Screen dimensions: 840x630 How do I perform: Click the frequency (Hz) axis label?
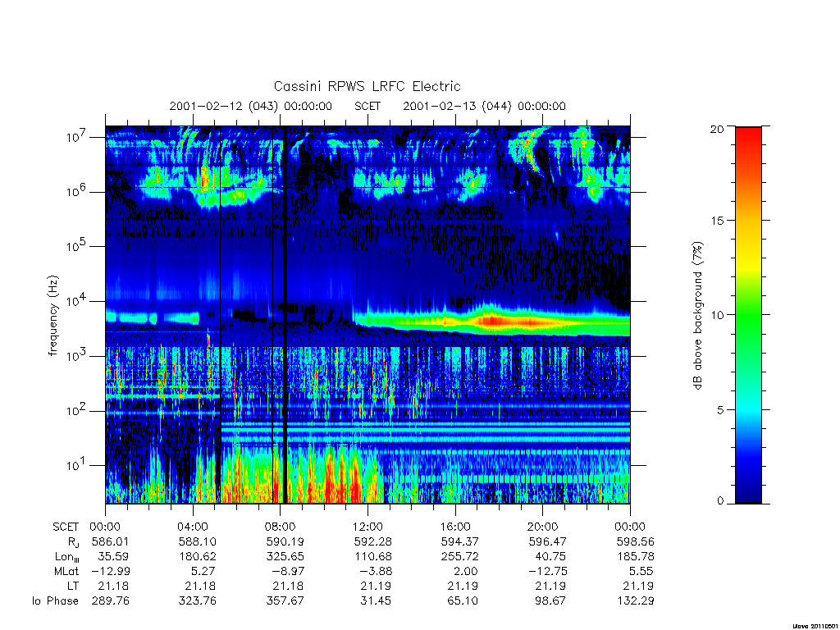(52, 316)
